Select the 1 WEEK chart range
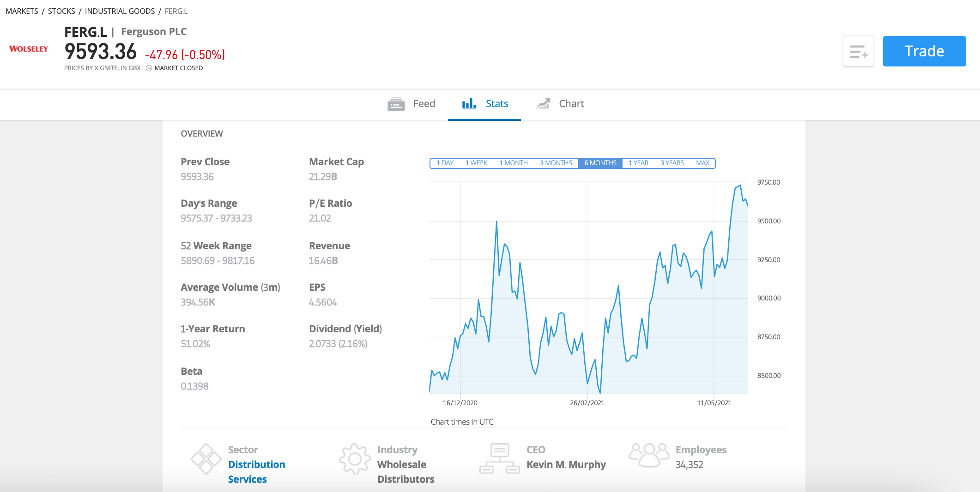The width and height of the screenshot is (980, 492). (x=476, y=163)
